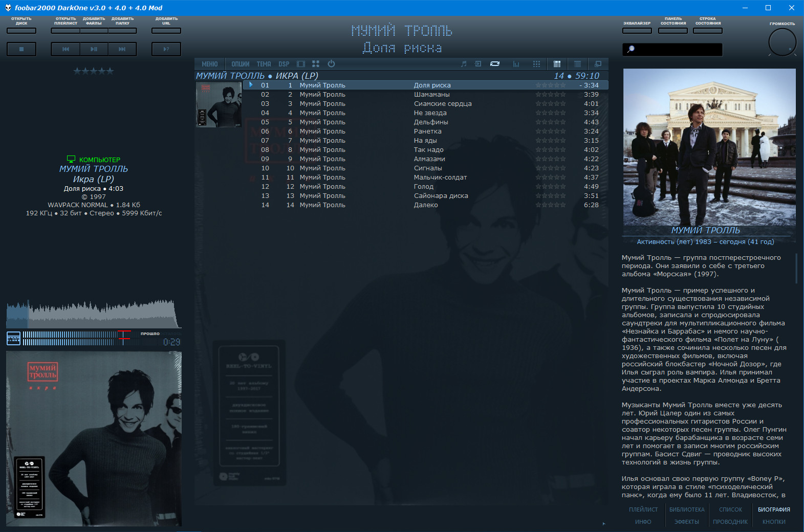Switch to the Плейлист tab
This screenshot has height=532, width=804.
643,509
